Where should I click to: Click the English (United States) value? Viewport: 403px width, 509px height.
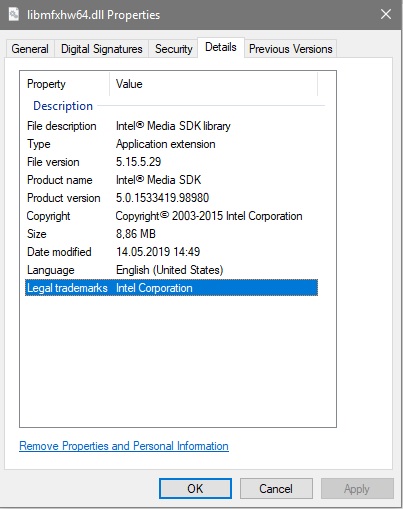pos(169,270)
